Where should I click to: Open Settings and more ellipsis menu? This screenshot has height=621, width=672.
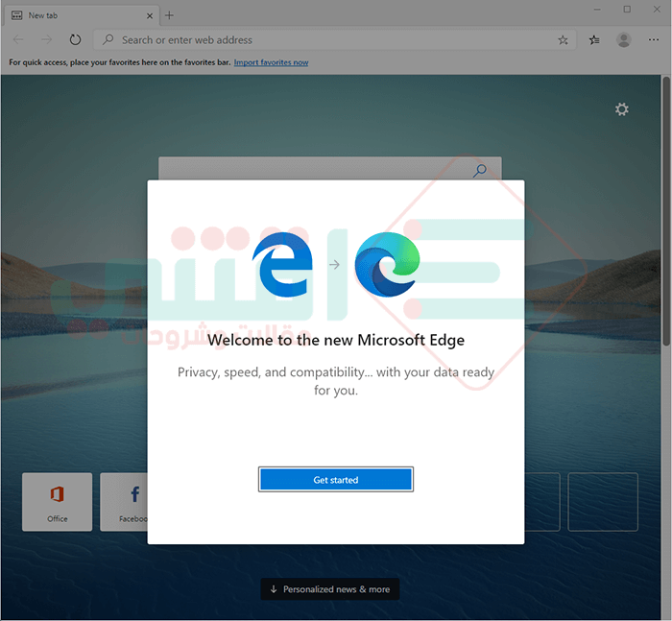pyautogui.click(x=654, y=40)
